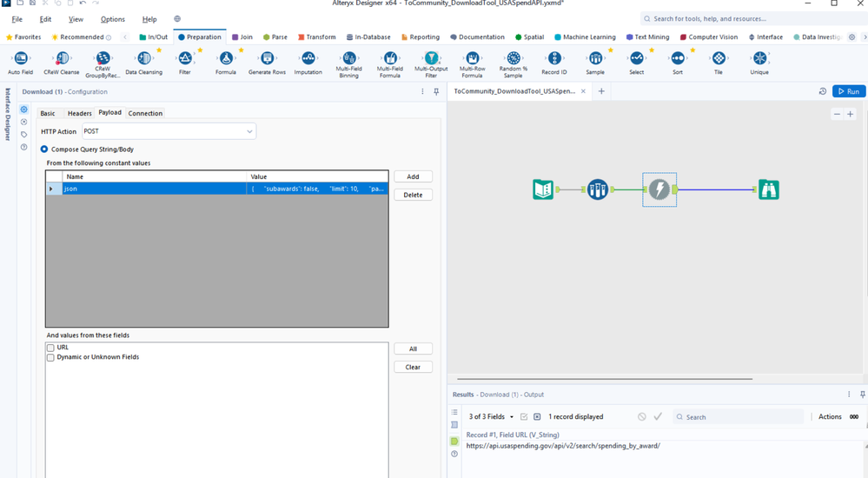
Task: Add a new workflow tab
Action: click(601, 91)
